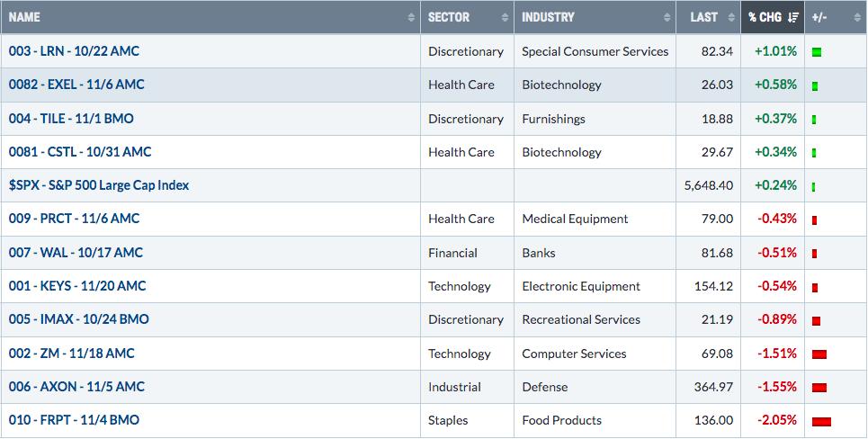
Task: Click the LAST column sort arrows icon
Action: pos(730,18)
